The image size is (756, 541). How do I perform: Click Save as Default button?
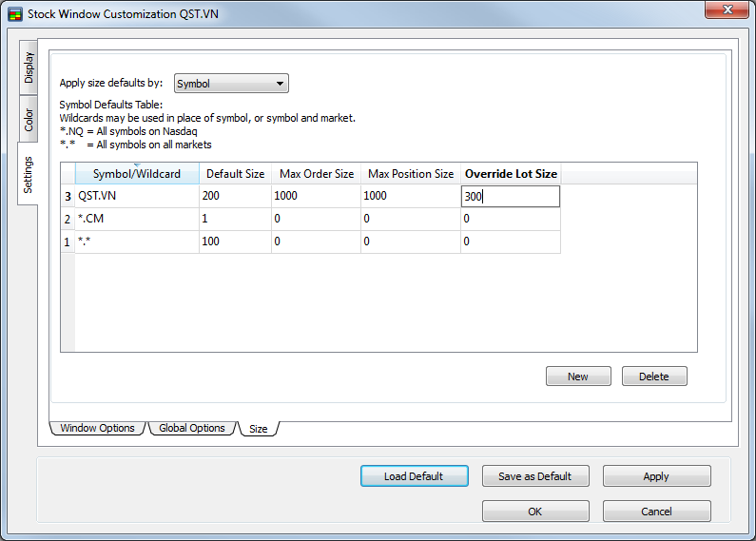coord(535,476)
